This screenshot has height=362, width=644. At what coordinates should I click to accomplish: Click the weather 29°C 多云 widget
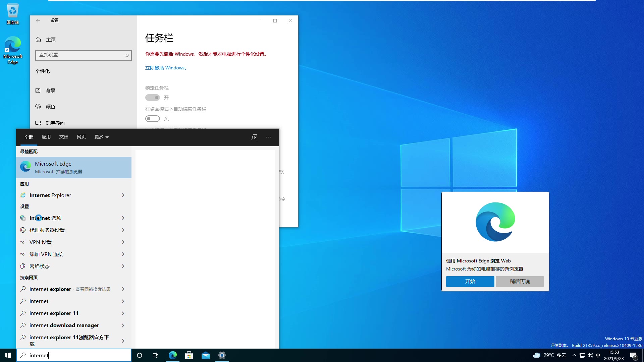(549, 355)
